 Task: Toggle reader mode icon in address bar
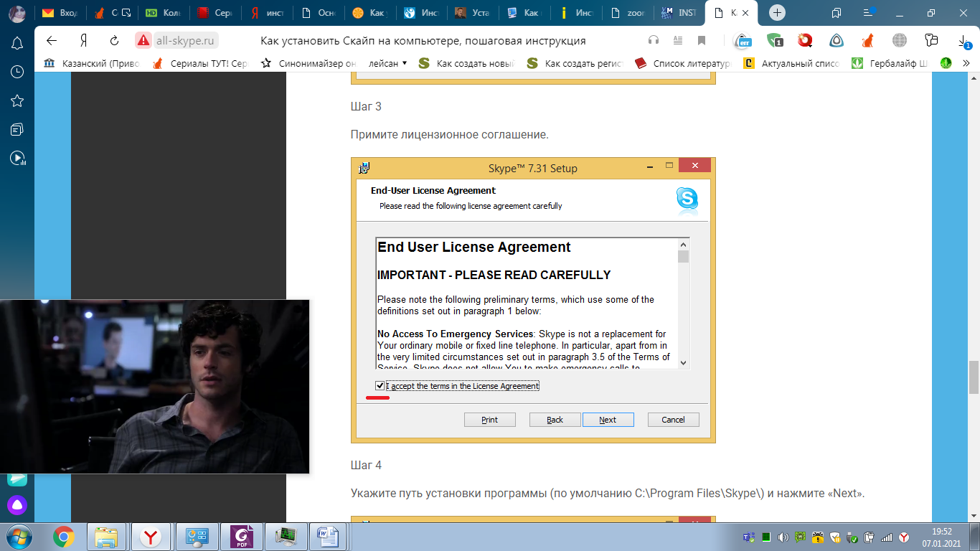click(678, 41)
